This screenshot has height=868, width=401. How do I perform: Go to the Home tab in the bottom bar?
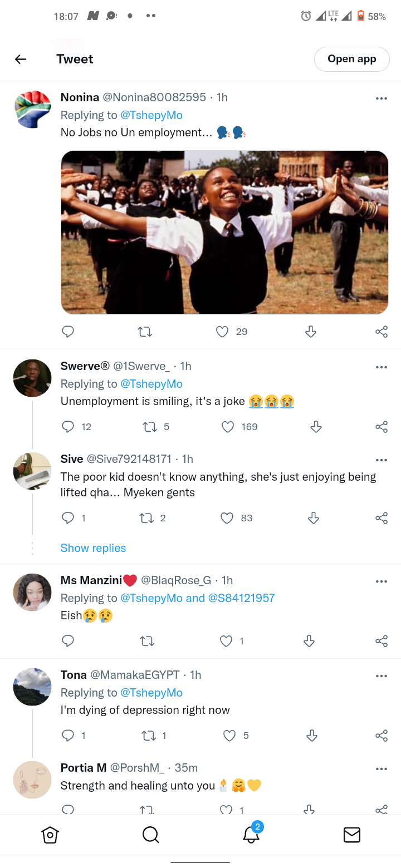(x=50, y=835)
